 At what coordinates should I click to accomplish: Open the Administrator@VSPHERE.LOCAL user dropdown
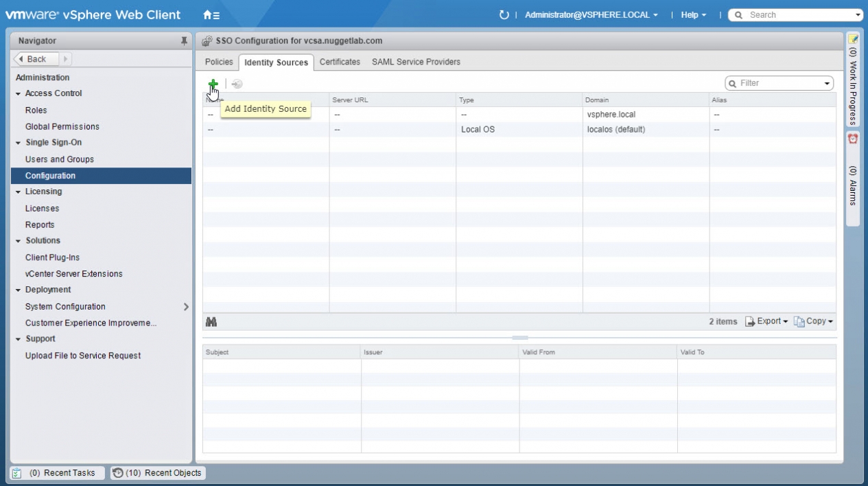[591, 14]
